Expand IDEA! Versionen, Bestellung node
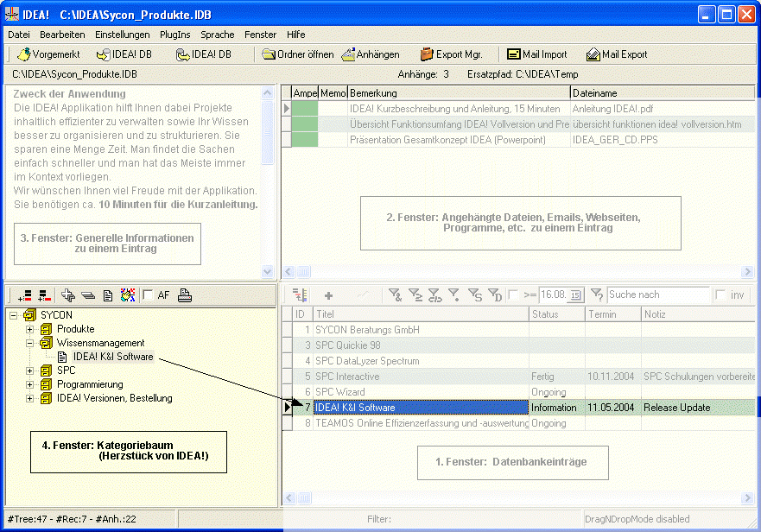The image size is (761, 532). pos(29,398)
